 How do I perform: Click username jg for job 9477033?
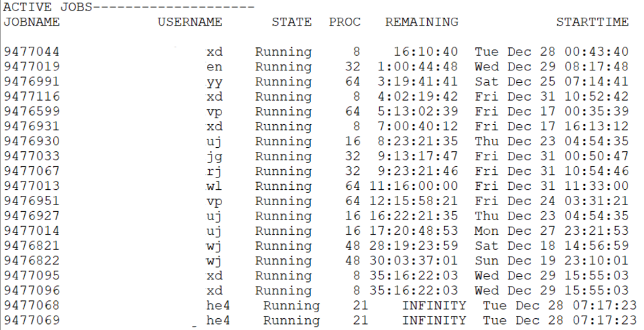214,156
